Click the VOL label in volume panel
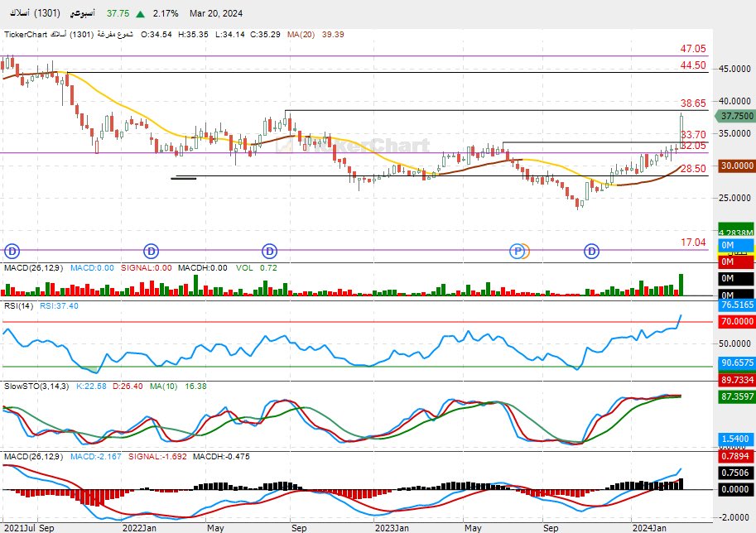The height and width of the screenshot is (533, 756). [x=244, y=268]
